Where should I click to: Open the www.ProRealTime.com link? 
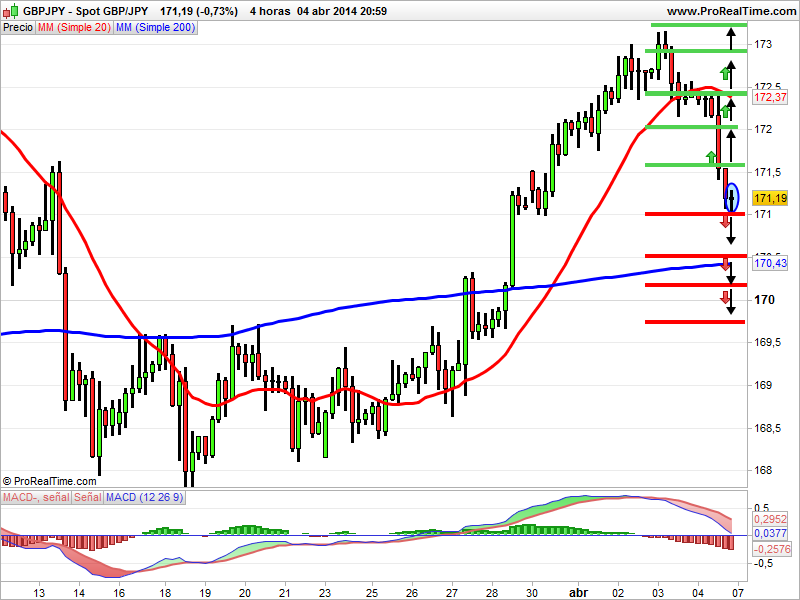731,11
